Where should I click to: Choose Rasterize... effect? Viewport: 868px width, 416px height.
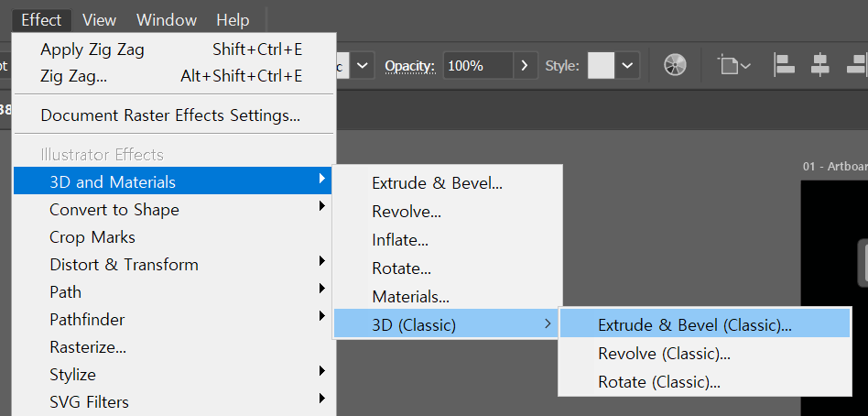point(174,346)
